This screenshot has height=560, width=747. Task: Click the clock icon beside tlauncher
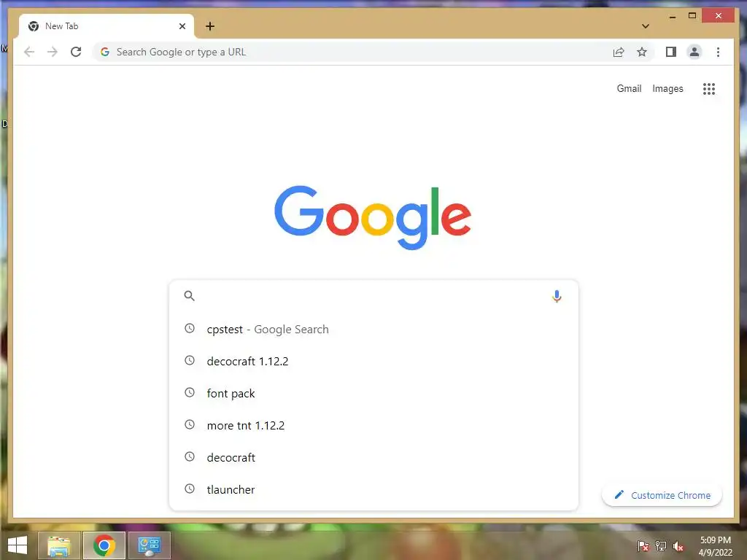pos(190,489)
